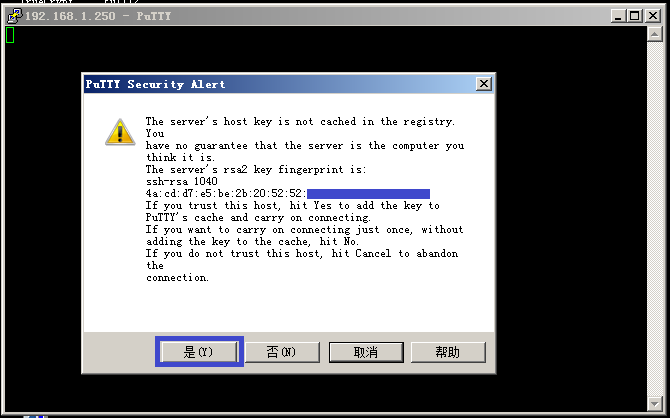
Task: Maximize the PuTTY terminal window
Action: [635, 16]
